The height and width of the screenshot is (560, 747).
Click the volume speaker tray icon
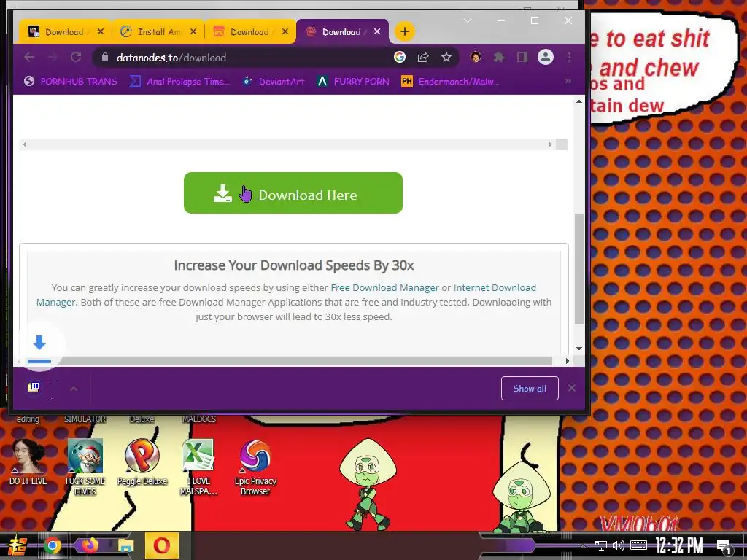(x=619, y=545)
